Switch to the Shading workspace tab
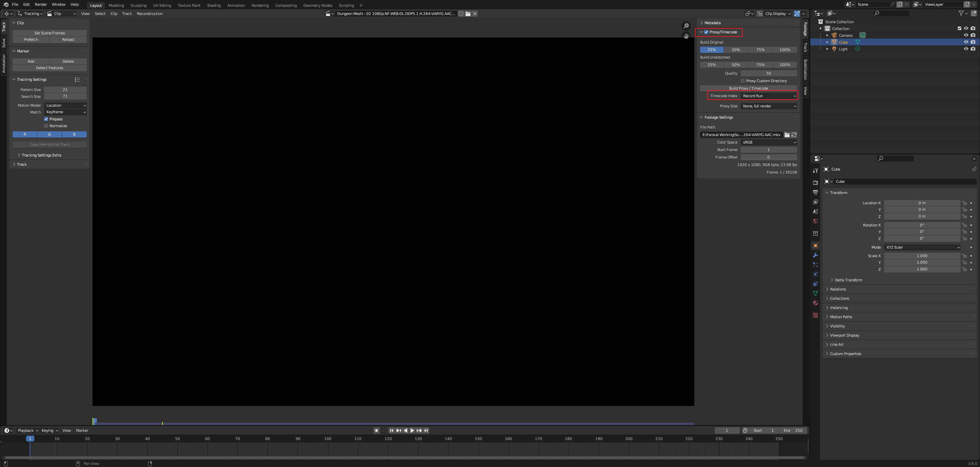 pyautogui.click(x=214, y=5)
